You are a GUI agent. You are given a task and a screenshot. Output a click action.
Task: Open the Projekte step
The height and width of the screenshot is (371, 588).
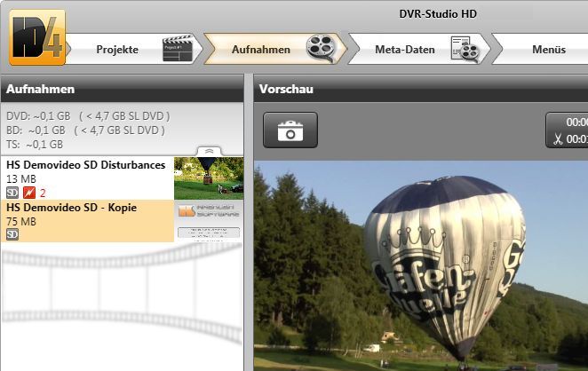[134, 49]
